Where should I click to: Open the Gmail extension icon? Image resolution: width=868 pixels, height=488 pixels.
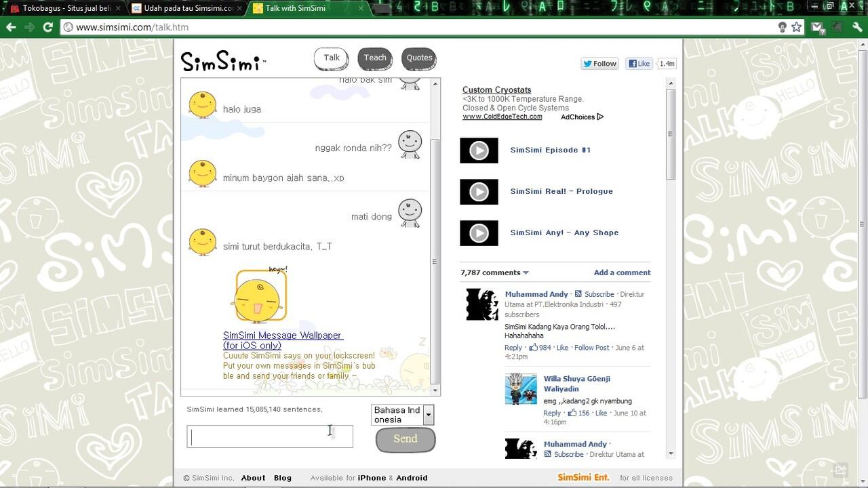818,27
